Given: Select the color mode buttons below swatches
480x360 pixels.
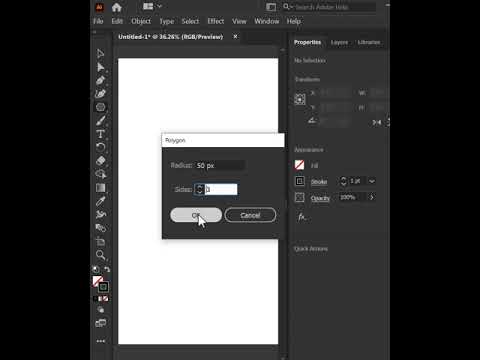Looking at the screenshot, I should tap(101, 299).
